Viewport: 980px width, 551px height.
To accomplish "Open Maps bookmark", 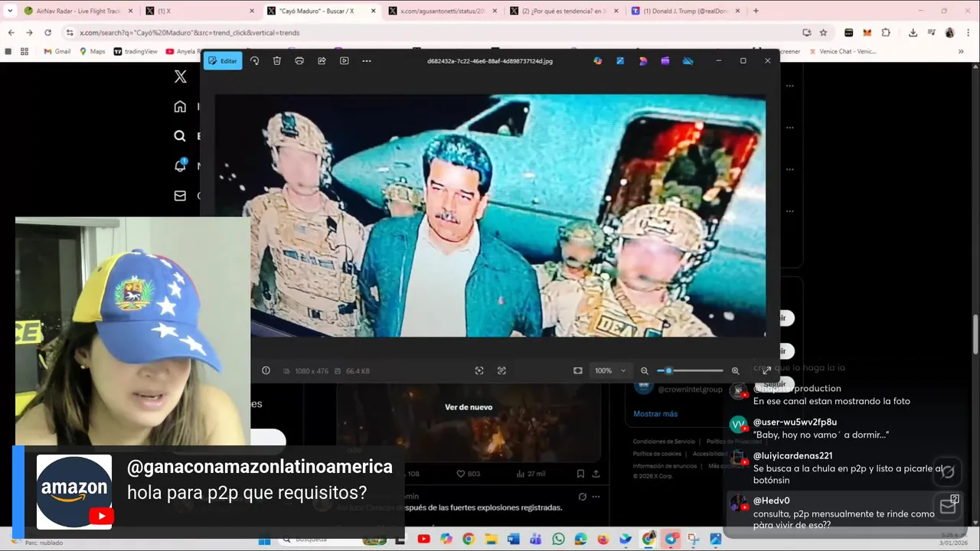I will pyautogui.click(x=92, y=51).
